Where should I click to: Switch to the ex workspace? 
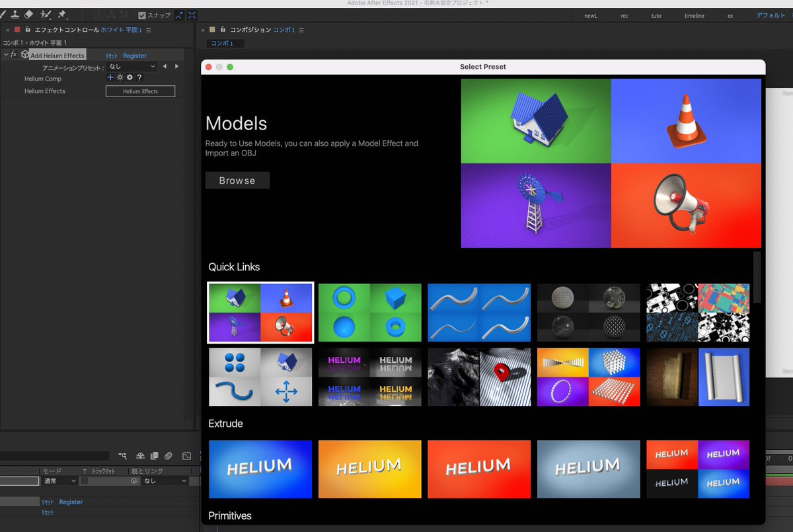coord(730,15)
